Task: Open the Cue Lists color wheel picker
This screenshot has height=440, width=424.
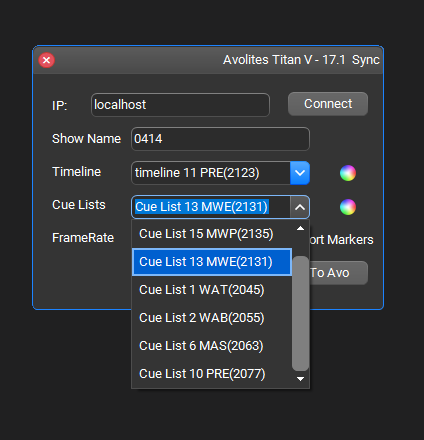Action: [348, 207]
